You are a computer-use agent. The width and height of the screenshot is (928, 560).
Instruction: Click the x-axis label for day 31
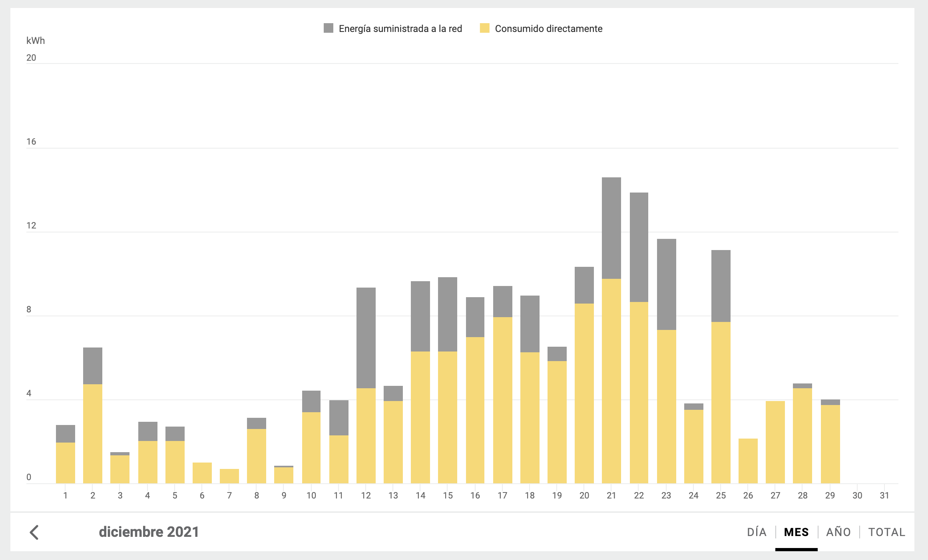coord(884,496)
